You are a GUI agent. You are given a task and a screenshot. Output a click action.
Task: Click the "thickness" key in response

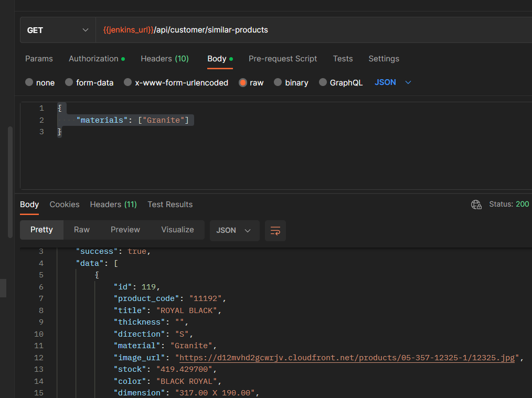pyautogui.click(x=140, y=322)
